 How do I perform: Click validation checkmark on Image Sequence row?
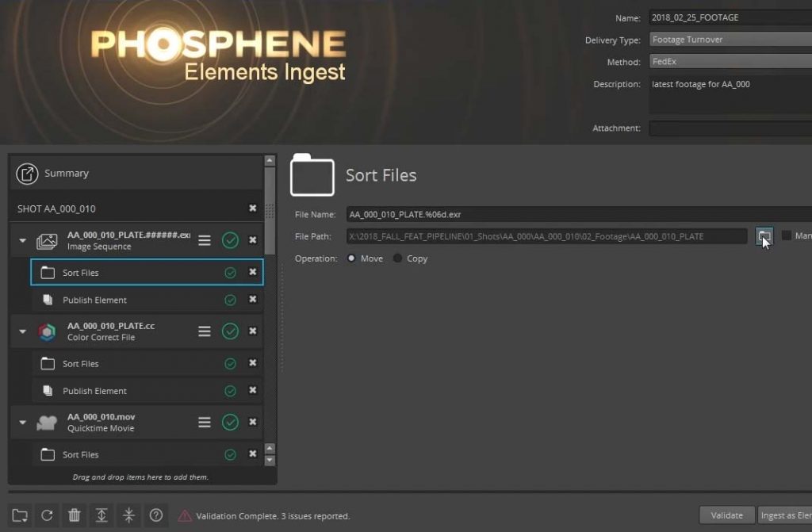click(231, 240)
